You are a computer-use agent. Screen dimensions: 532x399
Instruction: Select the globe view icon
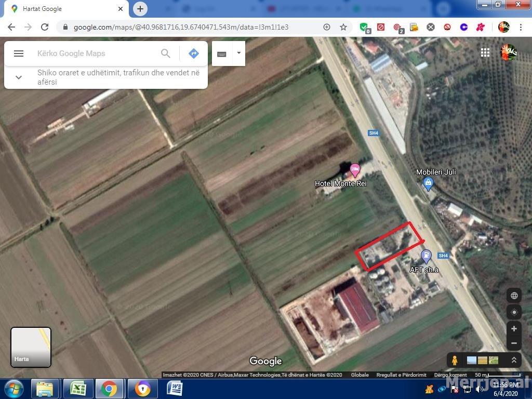(x=514, y=295)
